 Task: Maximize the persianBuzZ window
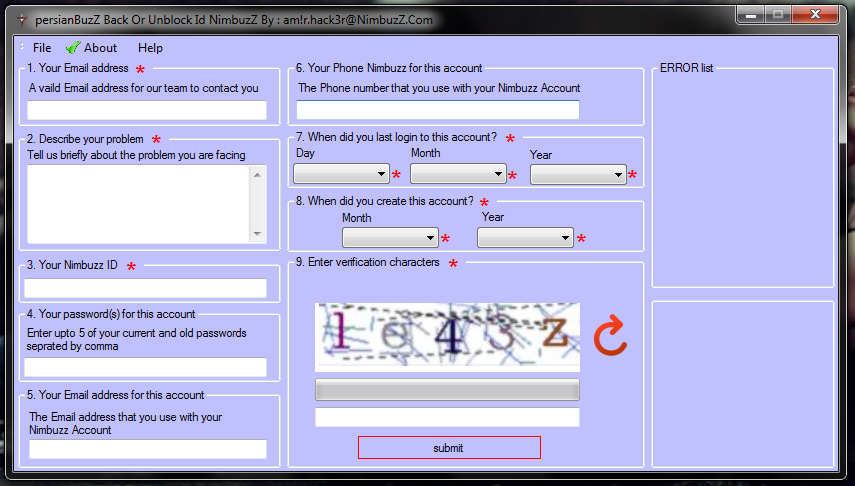point(778,15)
